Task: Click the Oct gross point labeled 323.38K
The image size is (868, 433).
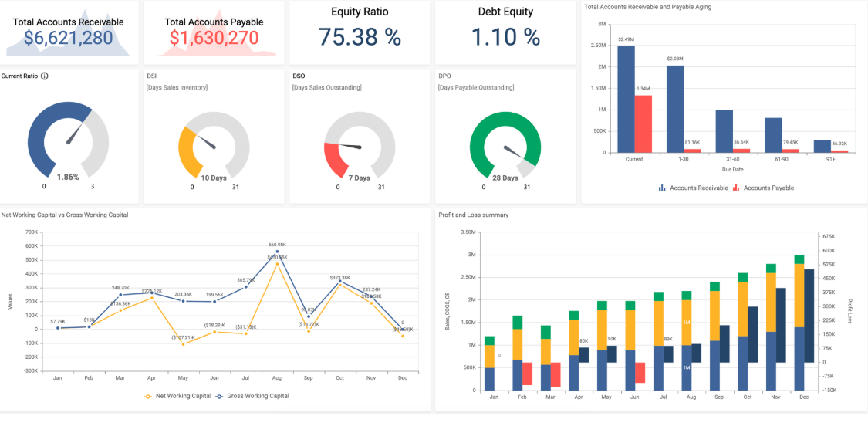Action: pos(340,282)
